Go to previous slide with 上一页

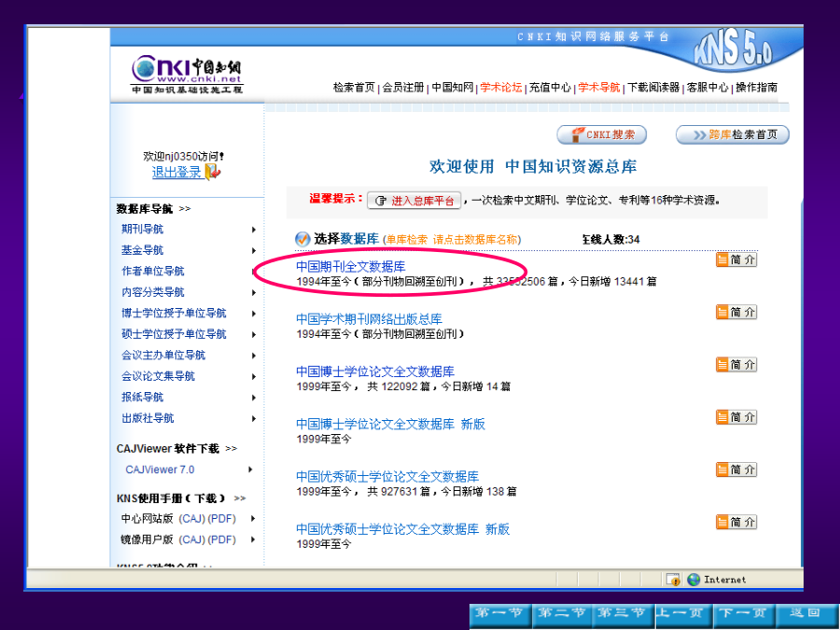click(x=684, y=616)
